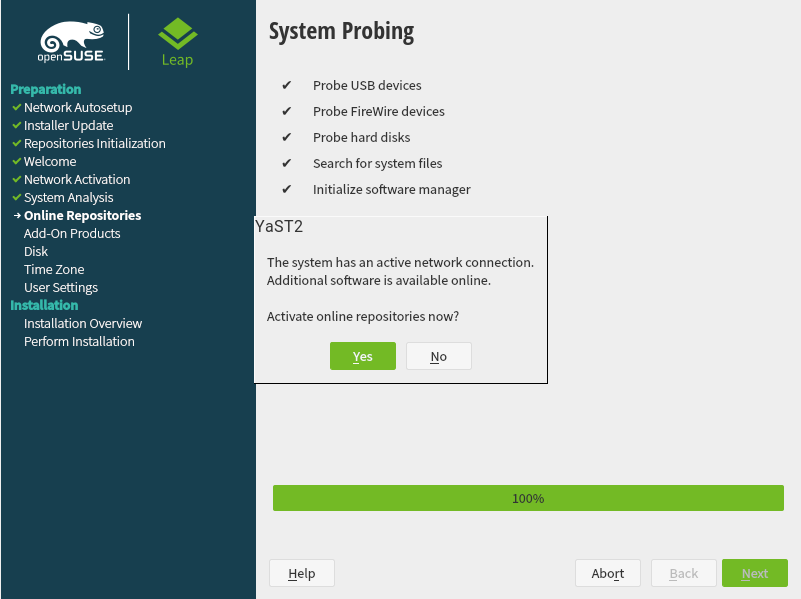Click checkmark beside Network Activation

point(17,179)
